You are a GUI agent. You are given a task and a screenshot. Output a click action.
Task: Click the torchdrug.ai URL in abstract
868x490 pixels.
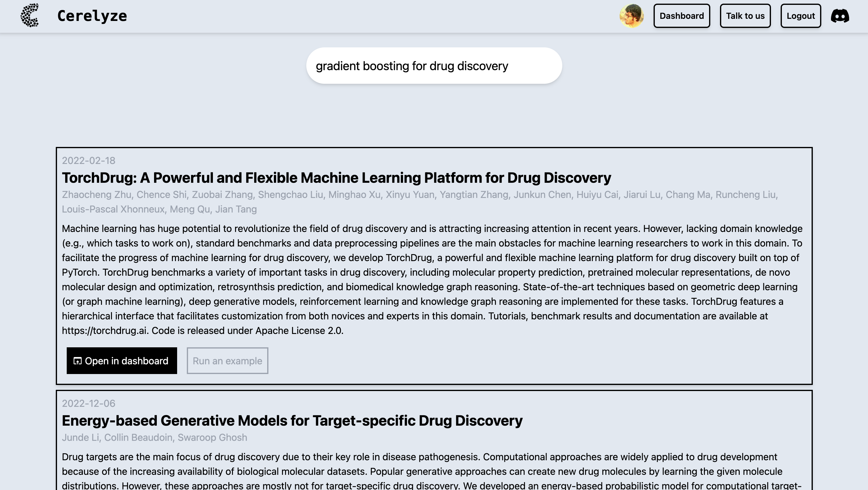(104, 331)
